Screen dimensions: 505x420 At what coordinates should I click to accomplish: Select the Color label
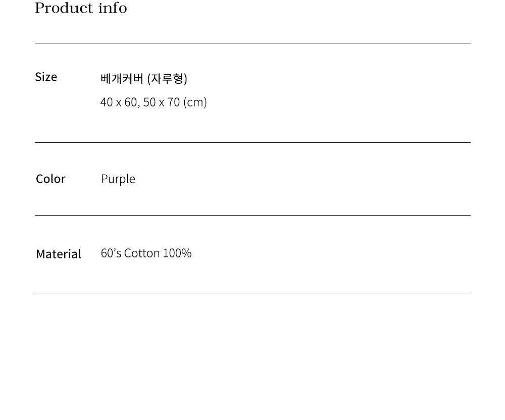coord(50,179)
